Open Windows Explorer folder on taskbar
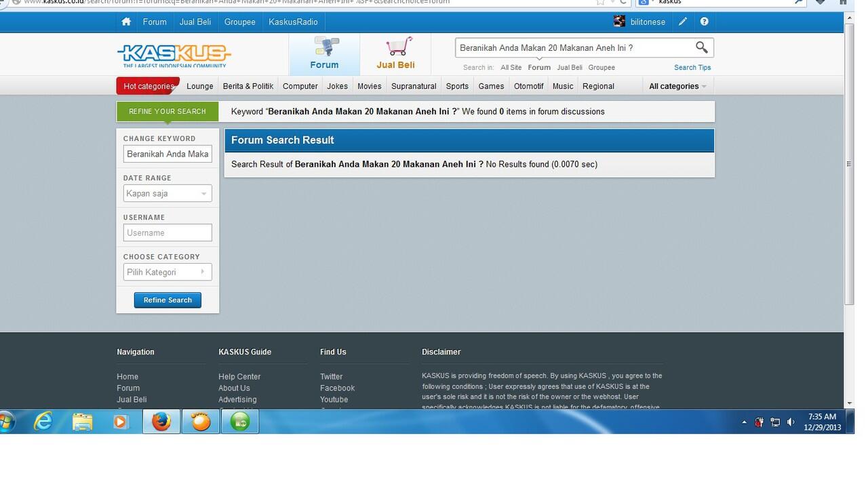The width and height of the screenshot is (868, 488). click(82, 422)
